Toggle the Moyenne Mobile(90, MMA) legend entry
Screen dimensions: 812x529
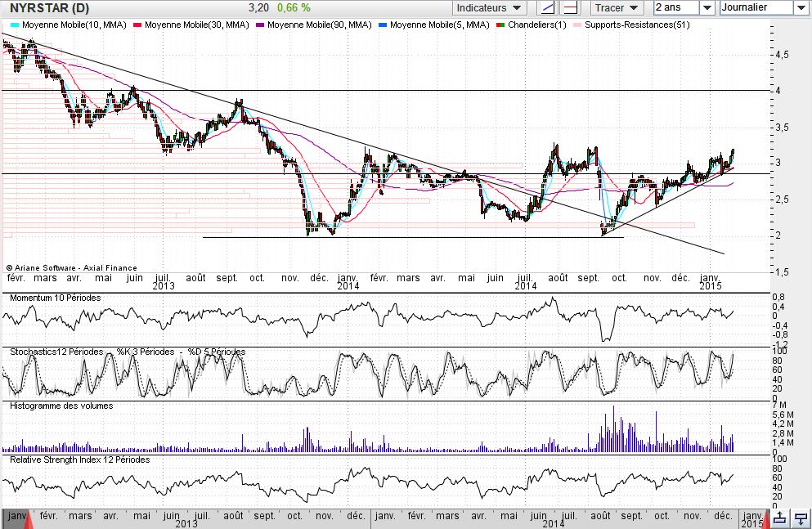[x=320, y=25]
